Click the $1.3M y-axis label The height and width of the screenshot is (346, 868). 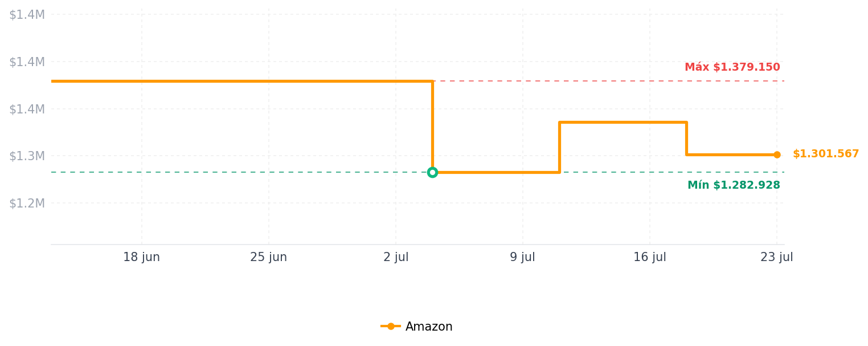pyautogui.click(x=27, y=156)
